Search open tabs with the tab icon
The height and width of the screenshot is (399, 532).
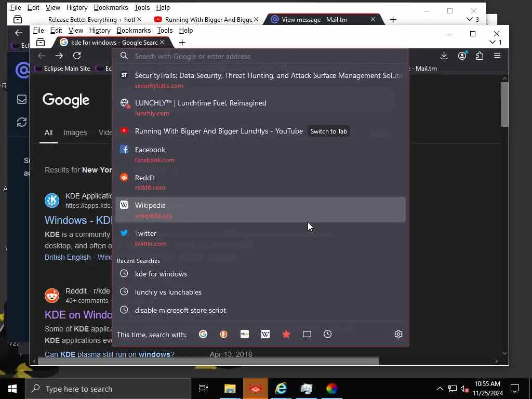click(307, 334)
